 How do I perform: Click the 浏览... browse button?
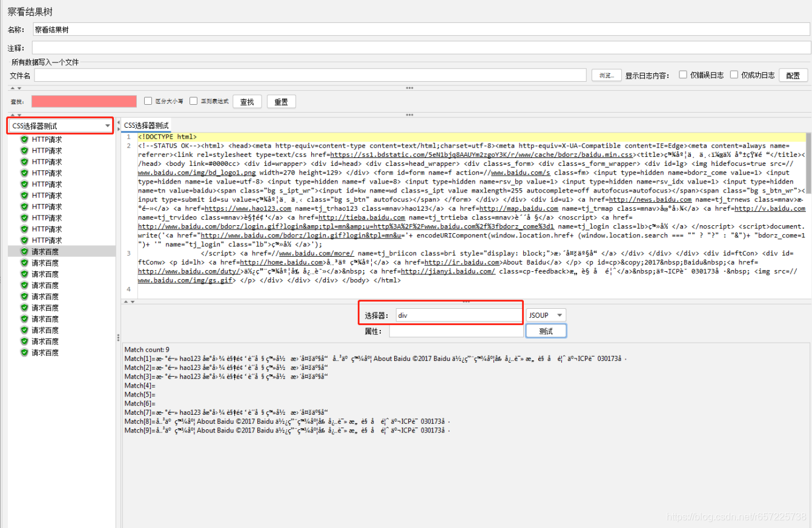(606, 75)
